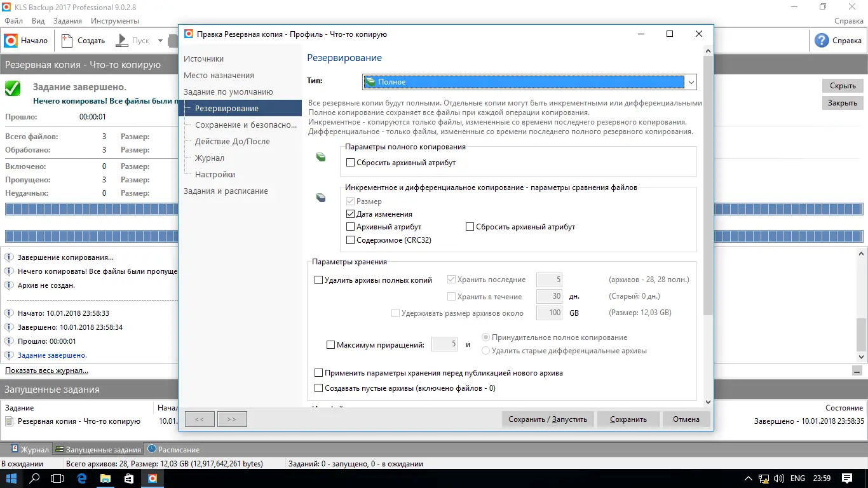Viewport: 868px width, 488px height.
Task: Click info icon beside Архив не создан
Action: point(10,285)
